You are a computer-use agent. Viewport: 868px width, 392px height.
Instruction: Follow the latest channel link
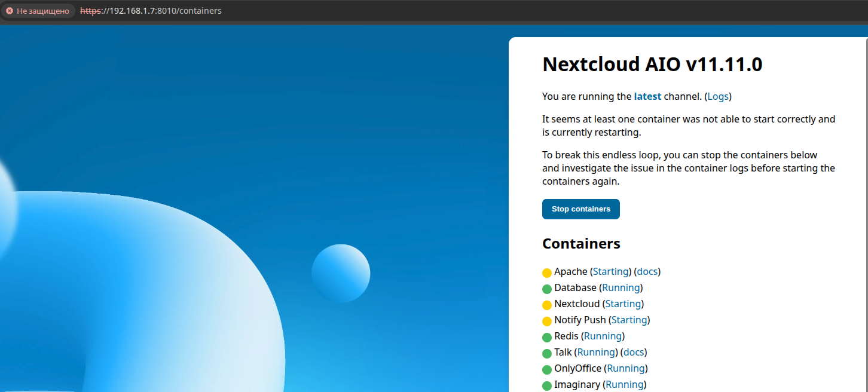coord(647,96)
